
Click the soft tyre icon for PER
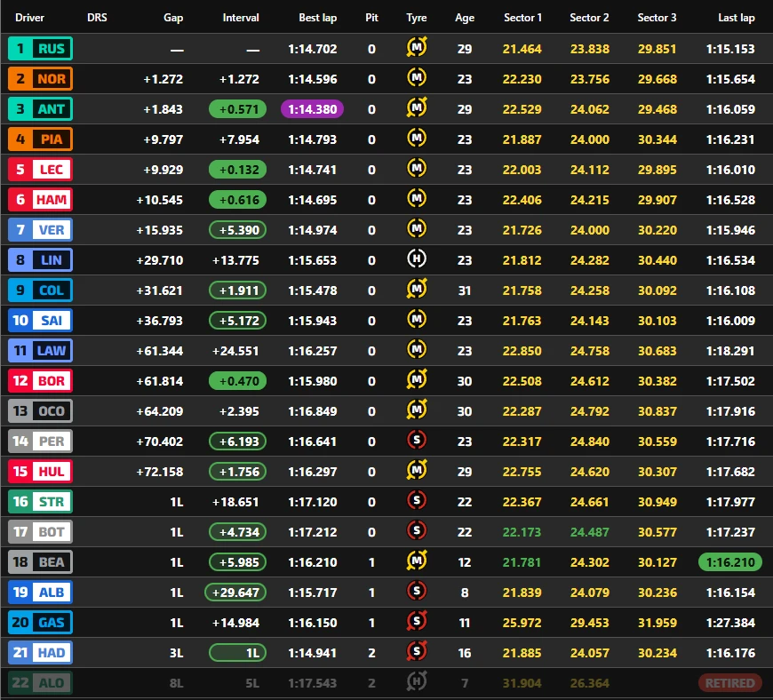(417, 440)
